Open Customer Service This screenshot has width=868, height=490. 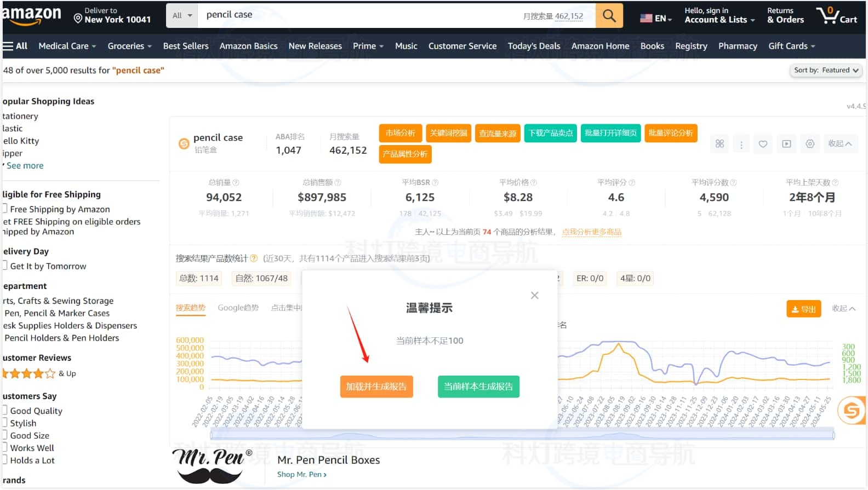[462, 46]
